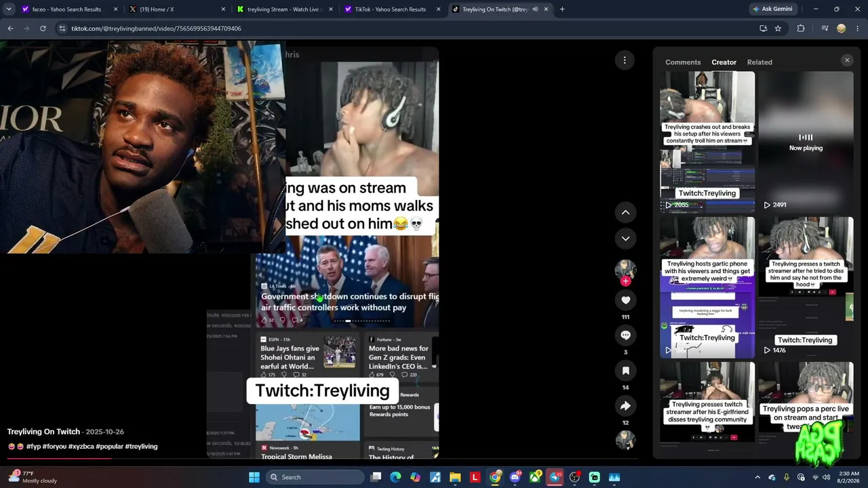Bookmark this page with the star icon
This screenshot has height=488, width=868.
(778, 28)
